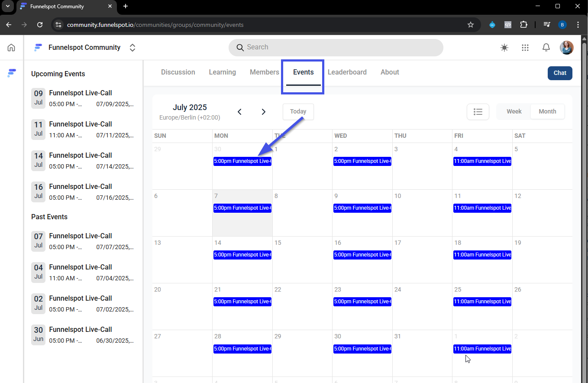The height and width of the screenshot is (383, 588).
Task: Open the 14 Jul upcoming Live-Call
Action: 83,161
